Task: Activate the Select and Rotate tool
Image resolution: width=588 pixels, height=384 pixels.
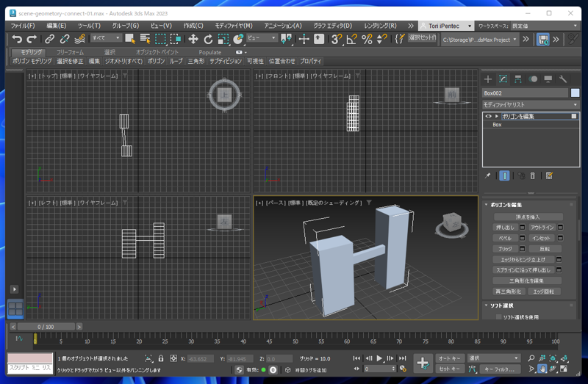Action: 208,39
